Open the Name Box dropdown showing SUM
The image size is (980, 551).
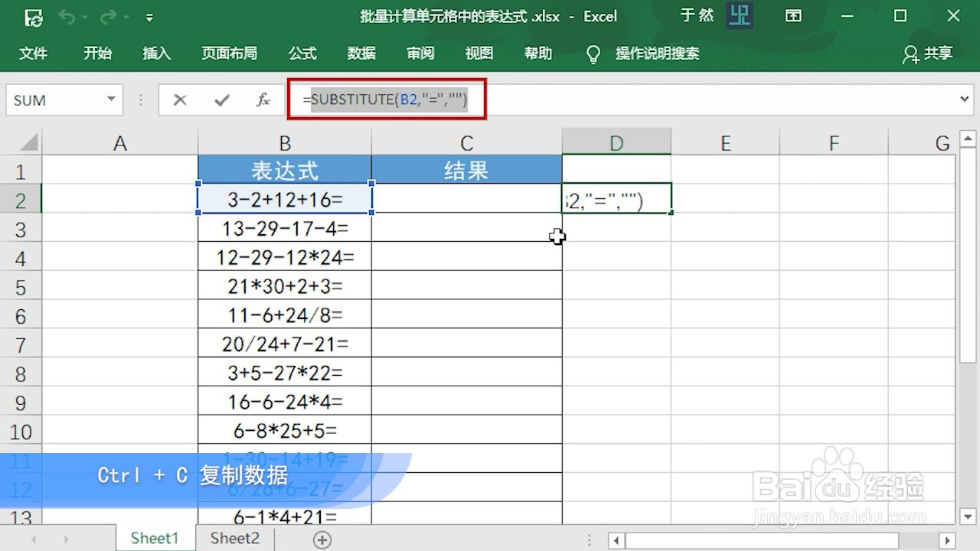(109, 99)
